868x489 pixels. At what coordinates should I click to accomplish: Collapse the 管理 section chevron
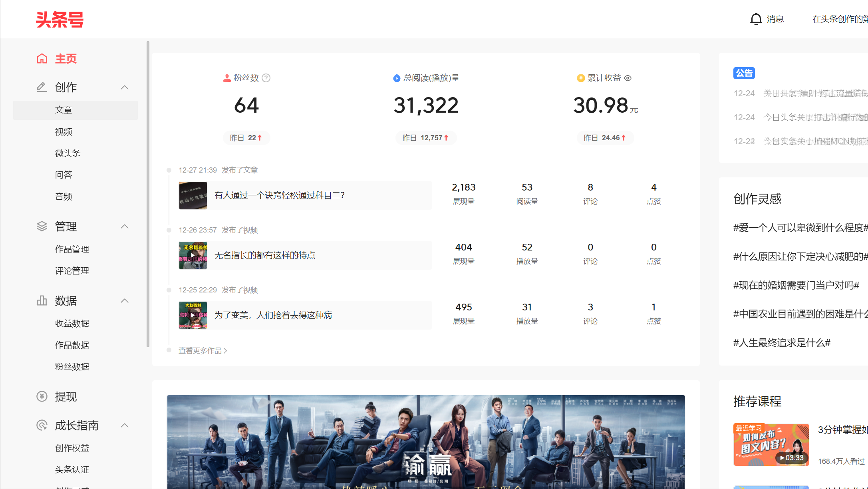click(124, 226)
